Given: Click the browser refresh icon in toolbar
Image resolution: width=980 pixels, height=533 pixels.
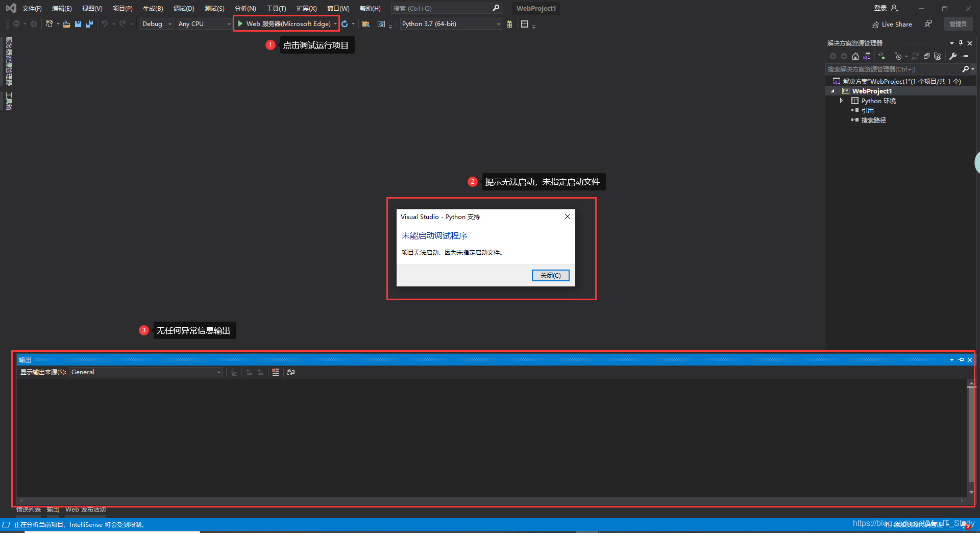Looking at the screenshot, I should (345, 24).
